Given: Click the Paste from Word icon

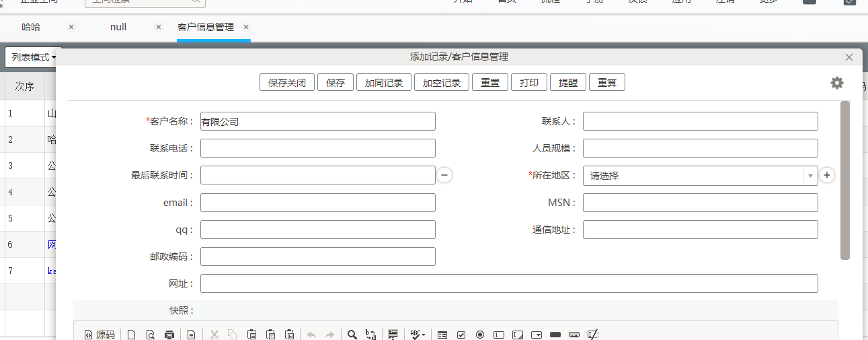Looking at the screenshot, I should coord(289,334).
